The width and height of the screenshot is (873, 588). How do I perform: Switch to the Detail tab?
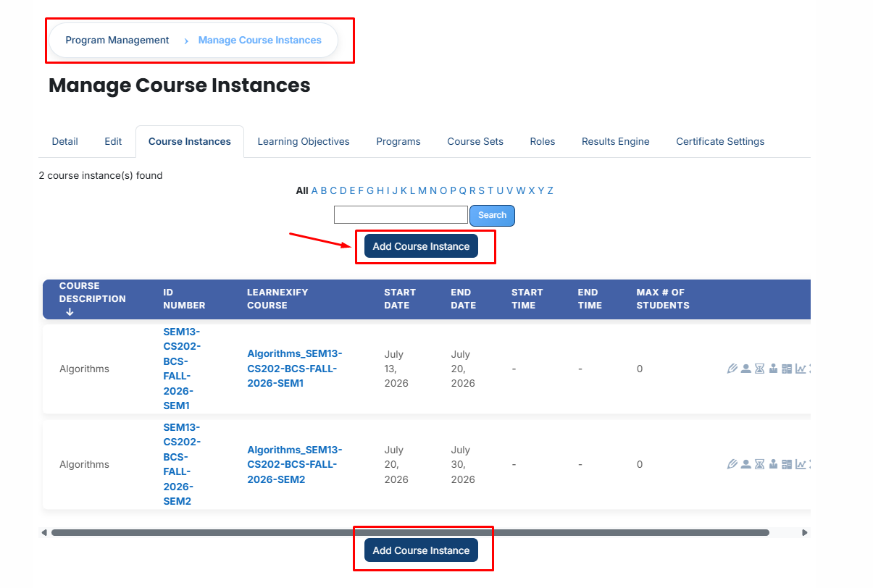65,141
